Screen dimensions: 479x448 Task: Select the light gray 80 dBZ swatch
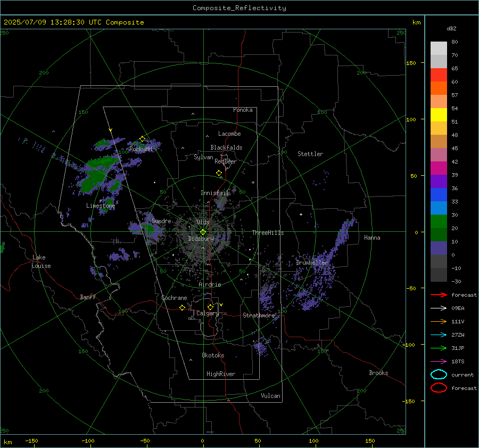point(439,48)
